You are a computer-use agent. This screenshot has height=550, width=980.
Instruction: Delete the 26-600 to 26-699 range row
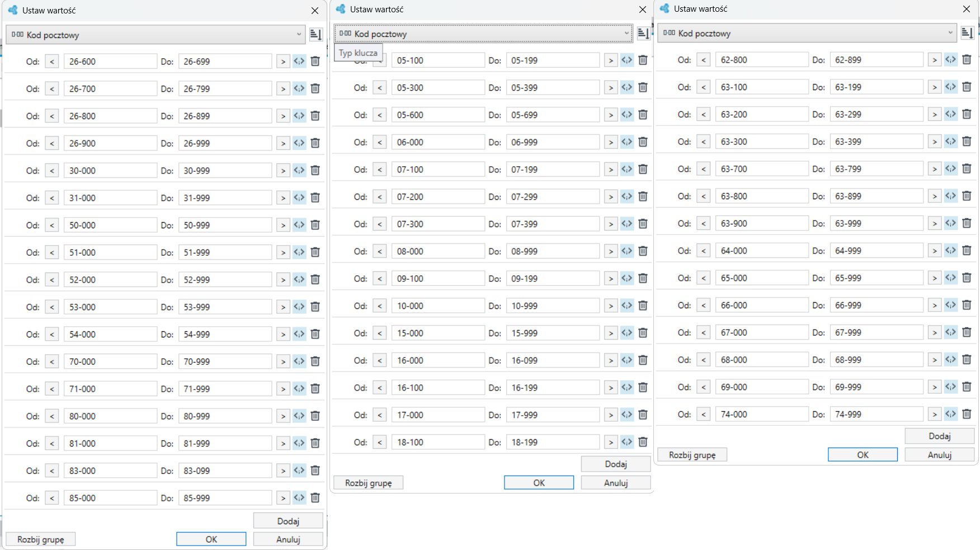315,62
